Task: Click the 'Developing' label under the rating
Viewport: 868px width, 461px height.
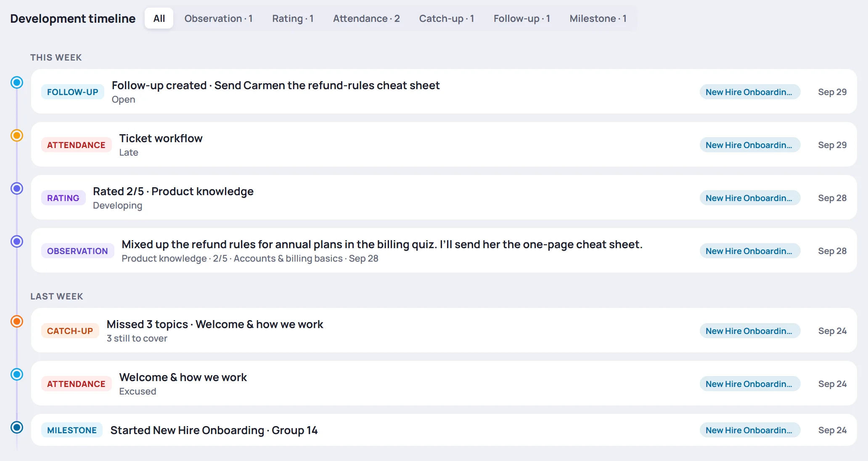Action: point(117,206)
